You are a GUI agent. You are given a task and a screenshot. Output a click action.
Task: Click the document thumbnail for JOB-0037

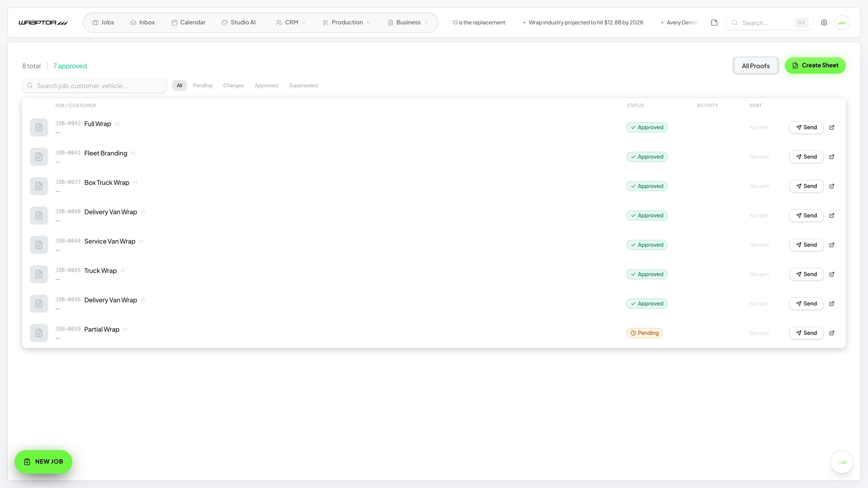[39, 186]
